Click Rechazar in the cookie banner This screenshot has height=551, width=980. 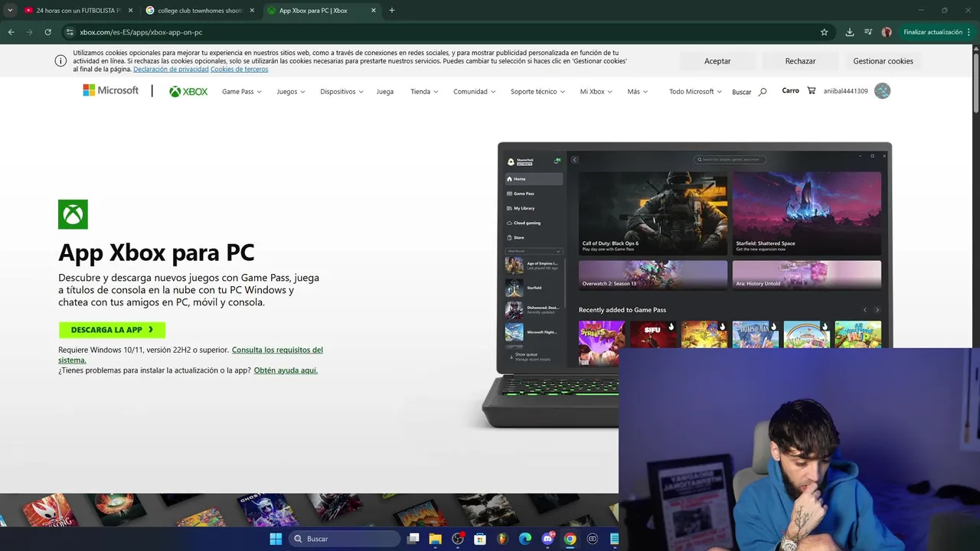(800, 61)
